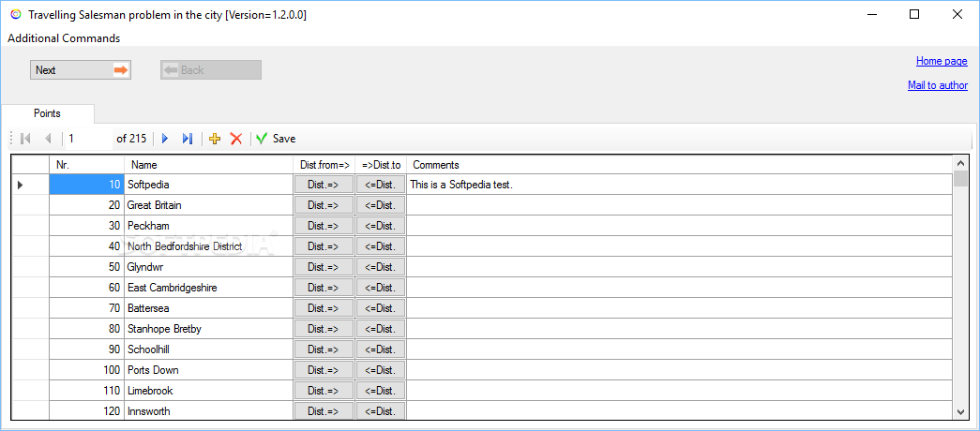Click Dist.=> button in the Glyndwr row

[324, 267]
